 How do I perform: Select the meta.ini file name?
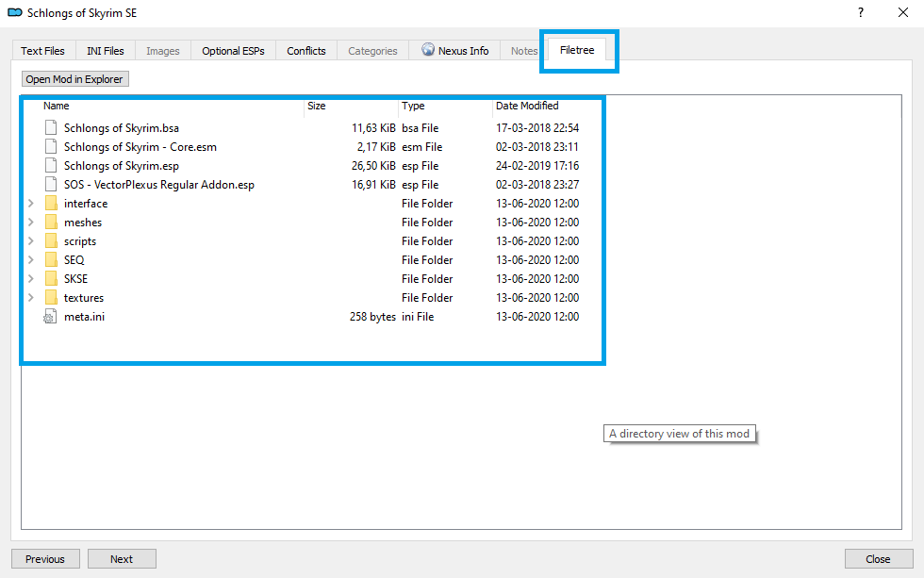point(84,317)
